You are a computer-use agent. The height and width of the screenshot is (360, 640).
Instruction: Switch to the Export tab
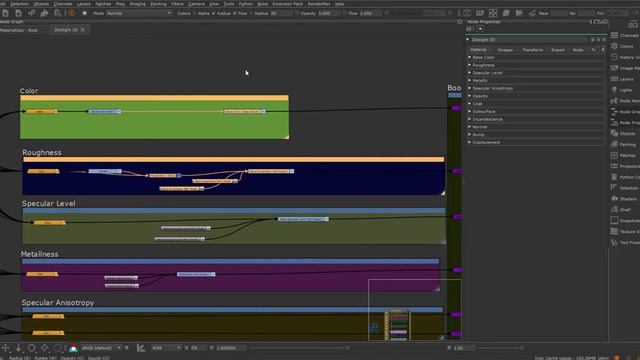coord(558,50)
